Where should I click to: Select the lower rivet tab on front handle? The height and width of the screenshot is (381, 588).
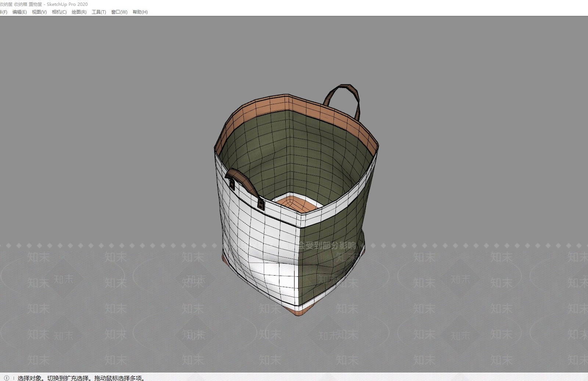coord(261,204)
